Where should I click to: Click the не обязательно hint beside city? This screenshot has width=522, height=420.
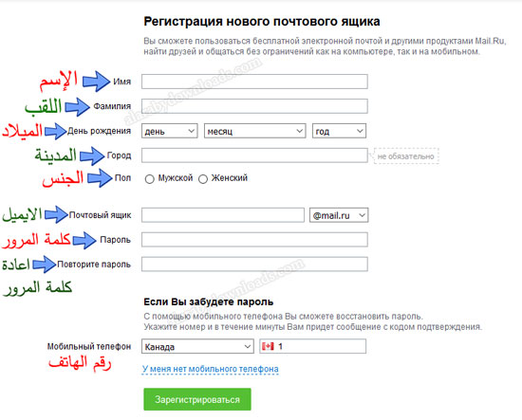point(406,156)
